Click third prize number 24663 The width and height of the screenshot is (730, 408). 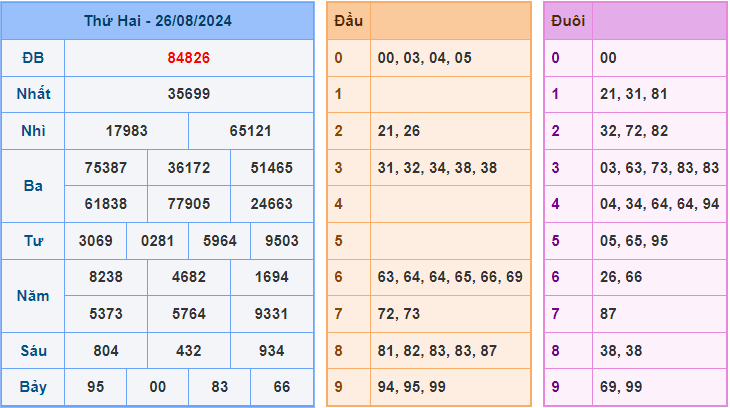pyautogui.click(x=271, y=204)
